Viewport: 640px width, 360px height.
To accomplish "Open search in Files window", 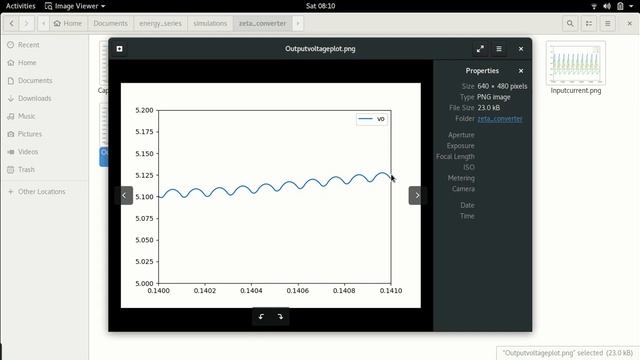I will coord(570,24).
